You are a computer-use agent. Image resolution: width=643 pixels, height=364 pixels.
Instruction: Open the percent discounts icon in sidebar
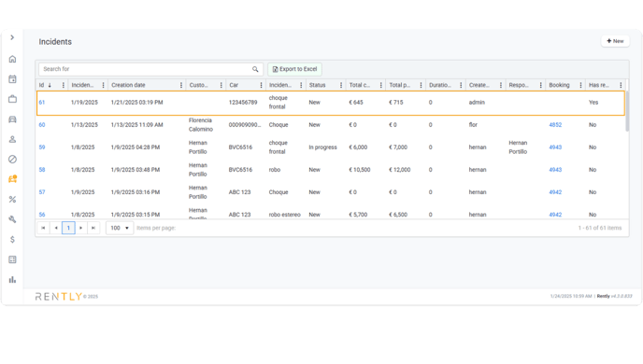[x=12, y=200]
